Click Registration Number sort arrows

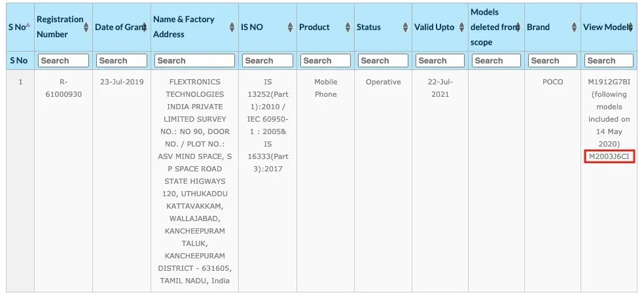[x=87, y=27]
